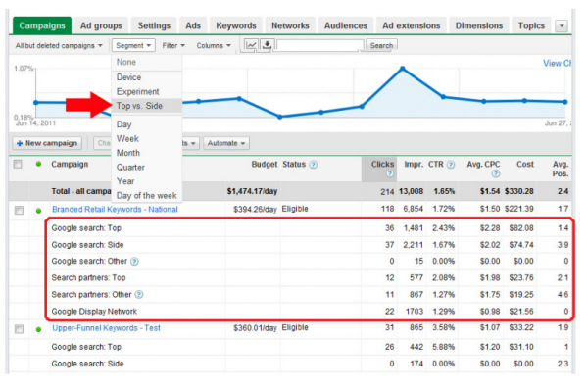Check the select-all campaigns header checkbox
Viewport: 588px width, 390px height.
(18, 165)
